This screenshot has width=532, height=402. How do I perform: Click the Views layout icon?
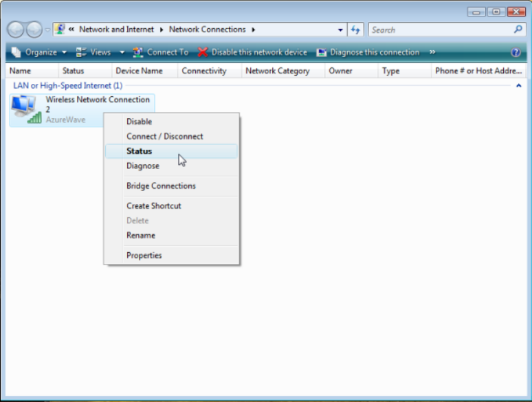click(x=81, y=52)
